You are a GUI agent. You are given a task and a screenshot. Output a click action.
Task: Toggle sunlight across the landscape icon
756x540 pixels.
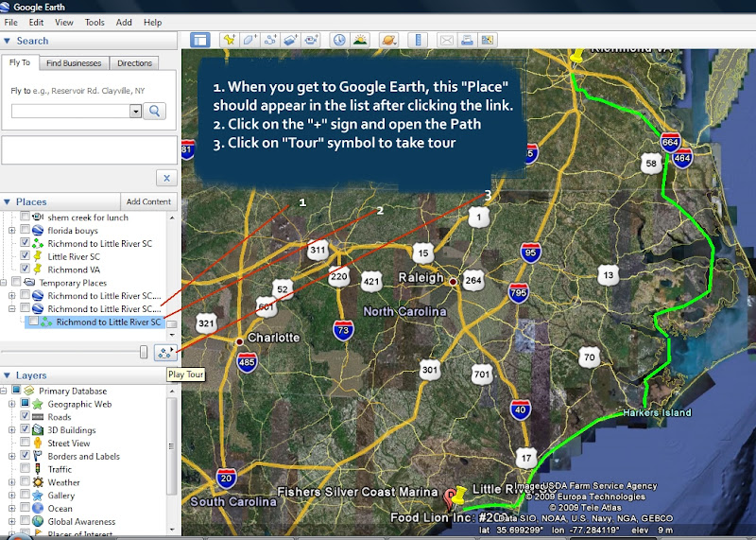point(360,40)
